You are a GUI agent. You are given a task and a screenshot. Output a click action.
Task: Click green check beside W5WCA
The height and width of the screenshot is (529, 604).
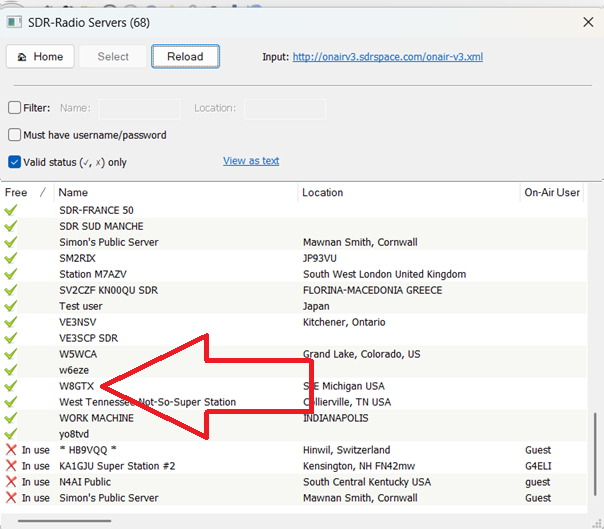[11, 354]
